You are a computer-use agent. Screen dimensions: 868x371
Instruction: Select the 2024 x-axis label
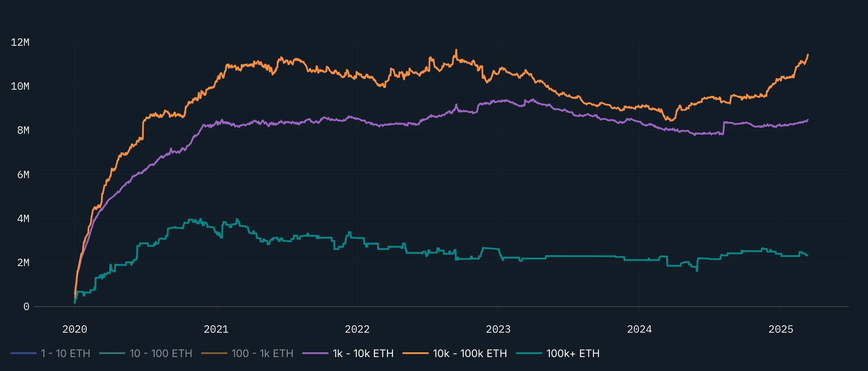coord(639,329)
